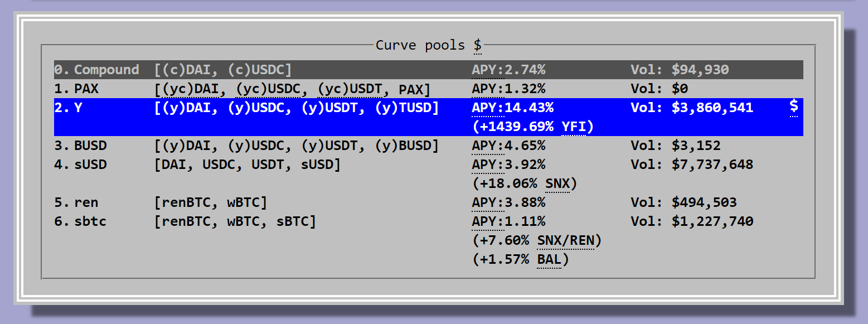Open the Y pool entry
Image resolution: width=868 pixels, height=324 pixels.
77,108
